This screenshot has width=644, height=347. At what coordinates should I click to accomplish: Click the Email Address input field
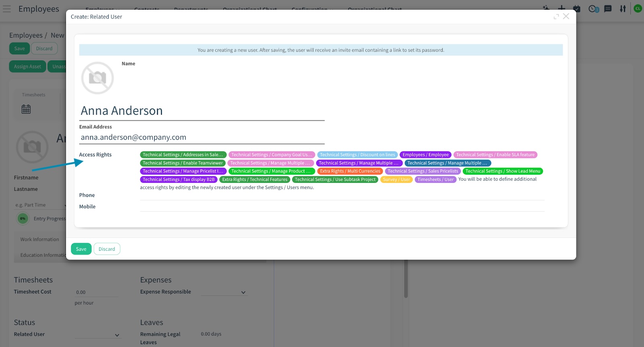[202, 137]
